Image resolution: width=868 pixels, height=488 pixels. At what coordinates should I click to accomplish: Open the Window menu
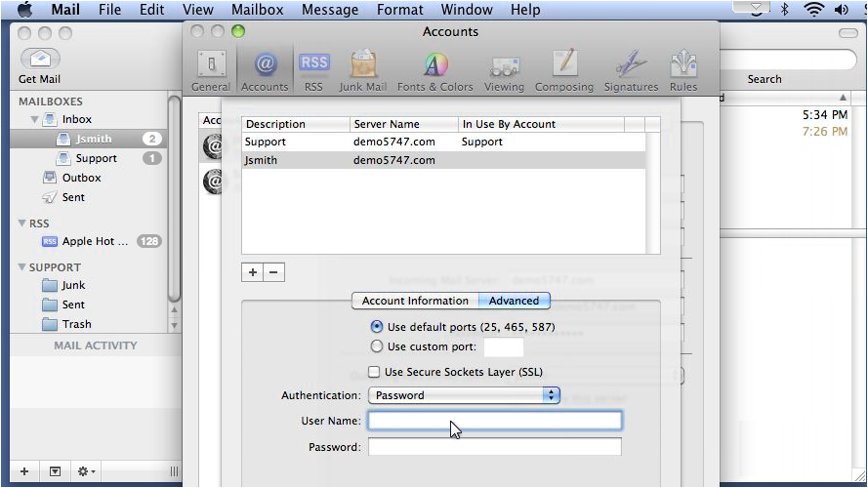(467, 10)
